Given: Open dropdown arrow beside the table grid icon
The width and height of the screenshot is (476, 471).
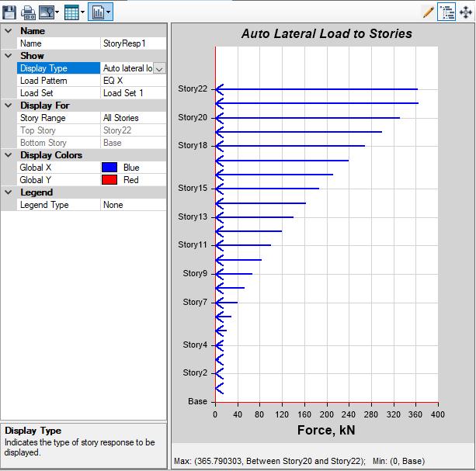Looking at the screenshot, I should pos(82,12).
